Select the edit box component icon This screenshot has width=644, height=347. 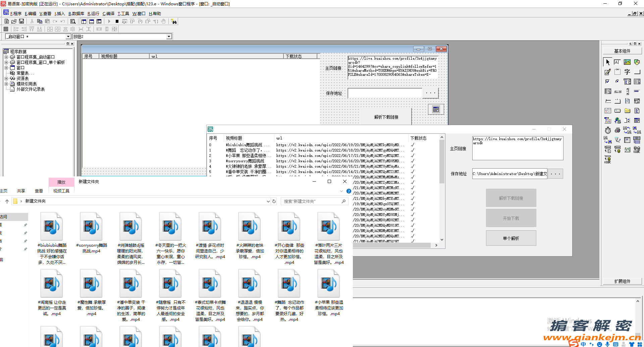coord(618,62)
